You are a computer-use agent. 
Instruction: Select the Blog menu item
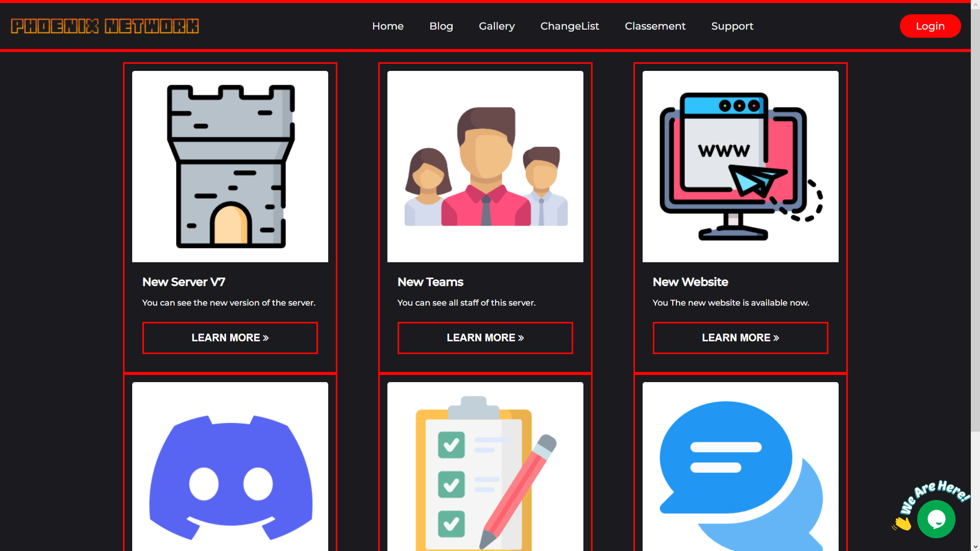(x=441, y=26)
